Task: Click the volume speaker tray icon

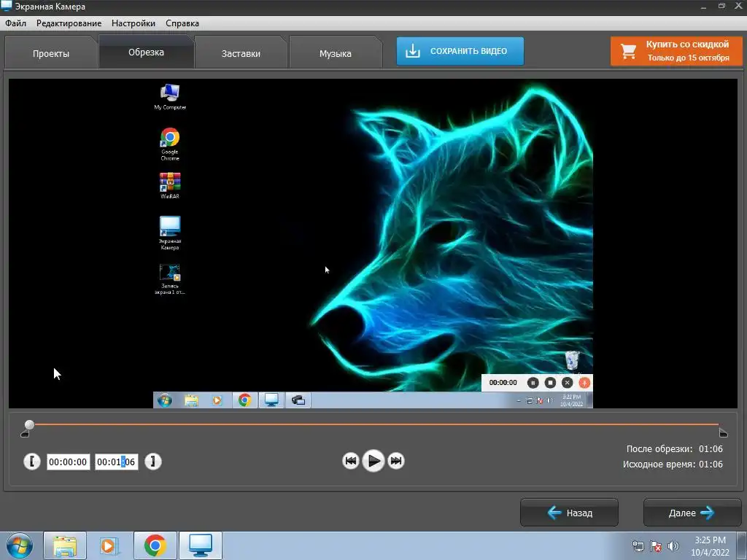Action: coord(673,546)
